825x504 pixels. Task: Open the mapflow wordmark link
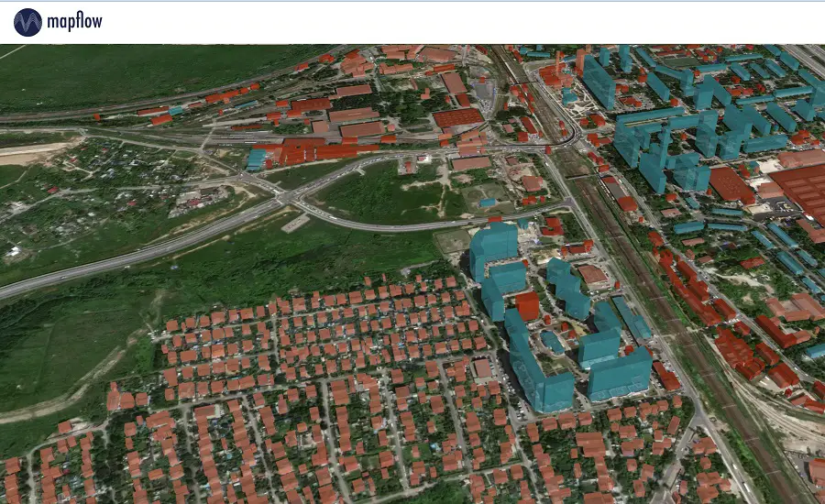[x=75, y=22]
